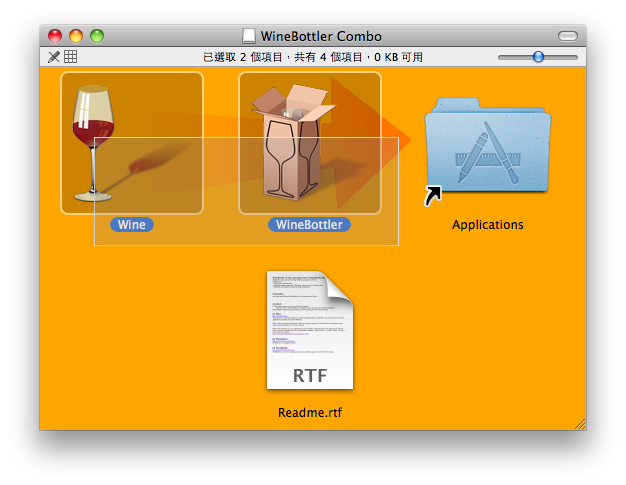Minimize the window with the yellow button
This screenshot has width=626, height=485.
(76, 36)
